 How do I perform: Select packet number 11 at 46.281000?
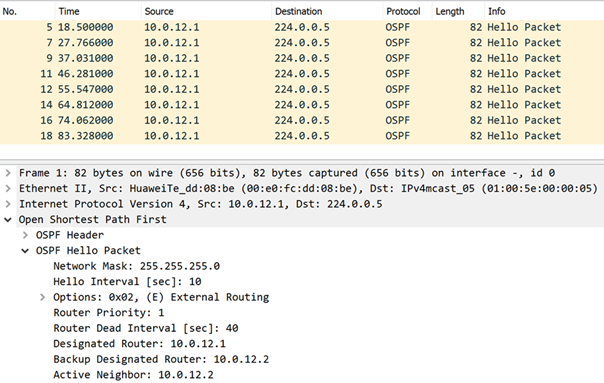pos(302,74)
